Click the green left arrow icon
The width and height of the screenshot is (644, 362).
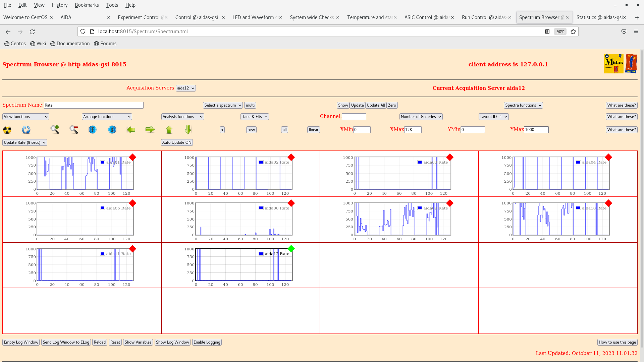tap(131, 130)
